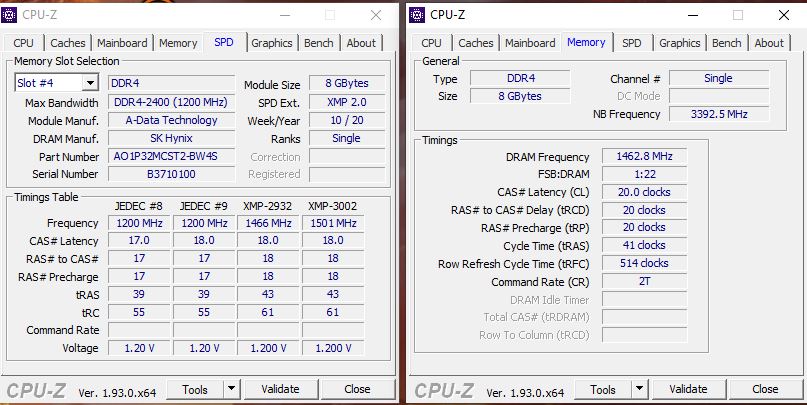Click XMP-2932 tRC value 61
Image resolution: width=807 pixels, height=405 pixels.
268,312
